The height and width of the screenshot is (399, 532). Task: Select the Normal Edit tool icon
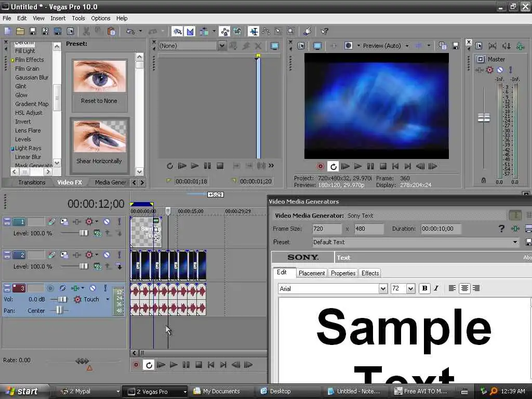point(253,32)
